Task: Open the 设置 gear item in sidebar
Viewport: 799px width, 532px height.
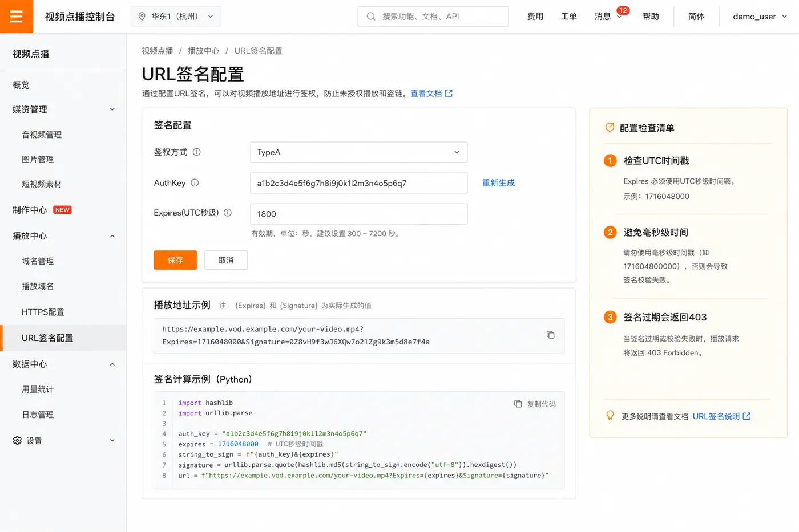Action: 63,440
